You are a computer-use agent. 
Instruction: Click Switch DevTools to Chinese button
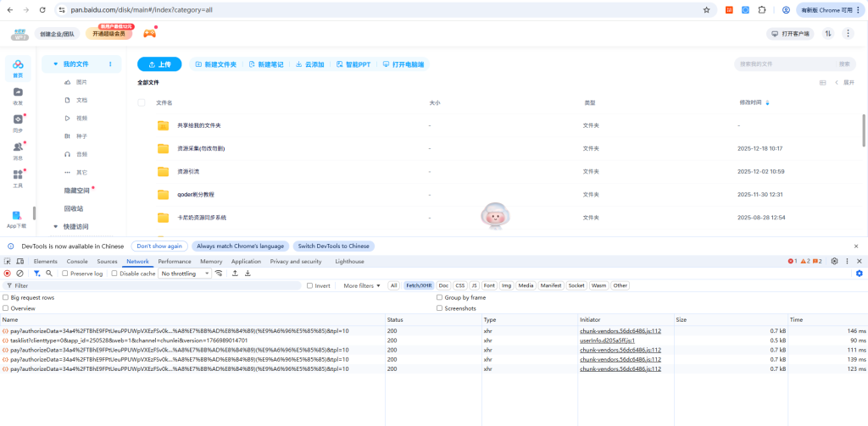(x=333, y=246)
